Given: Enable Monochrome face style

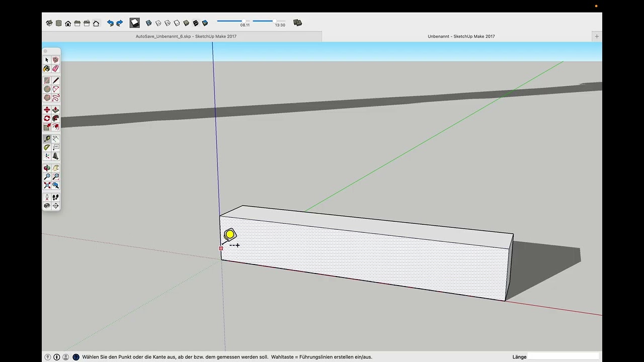Looking at the screenshot, I should 205,23.
